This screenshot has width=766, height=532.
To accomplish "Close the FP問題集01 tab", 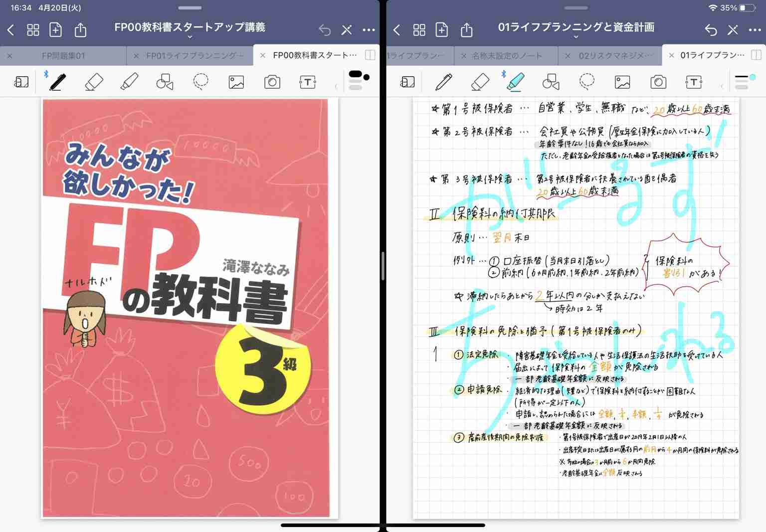I will tap(9, 56).
